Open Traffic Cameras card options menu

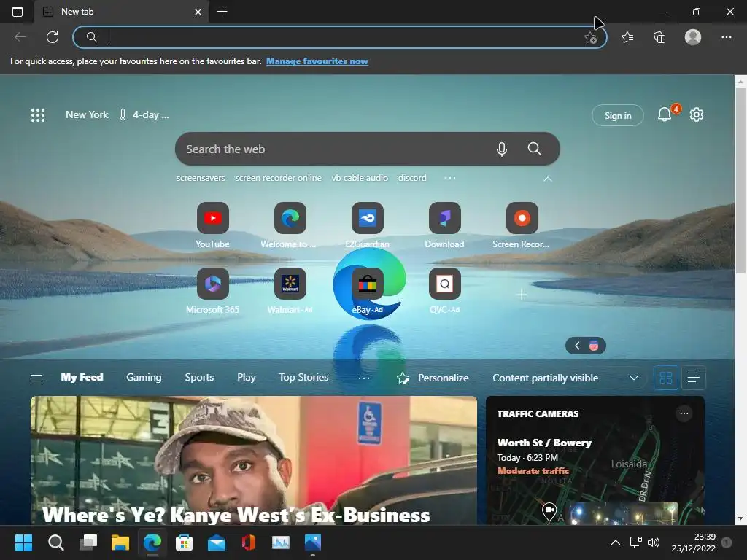684,413
